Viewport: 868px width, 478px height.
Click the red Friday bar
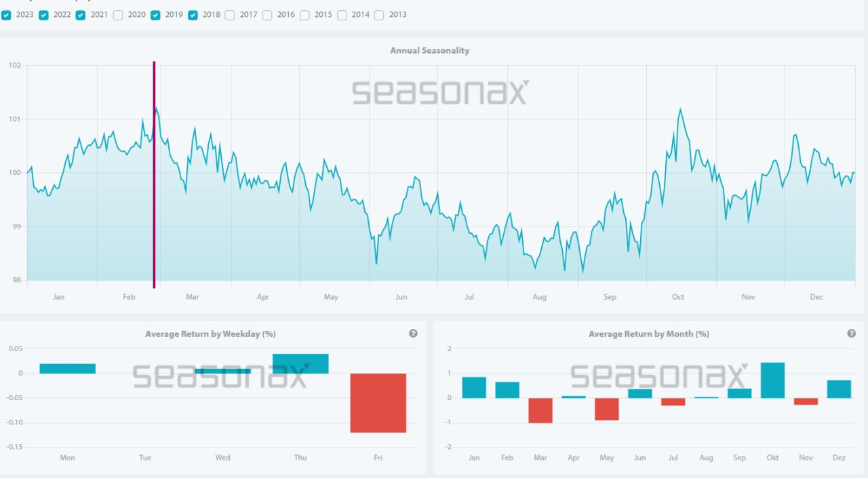(378, 403)
